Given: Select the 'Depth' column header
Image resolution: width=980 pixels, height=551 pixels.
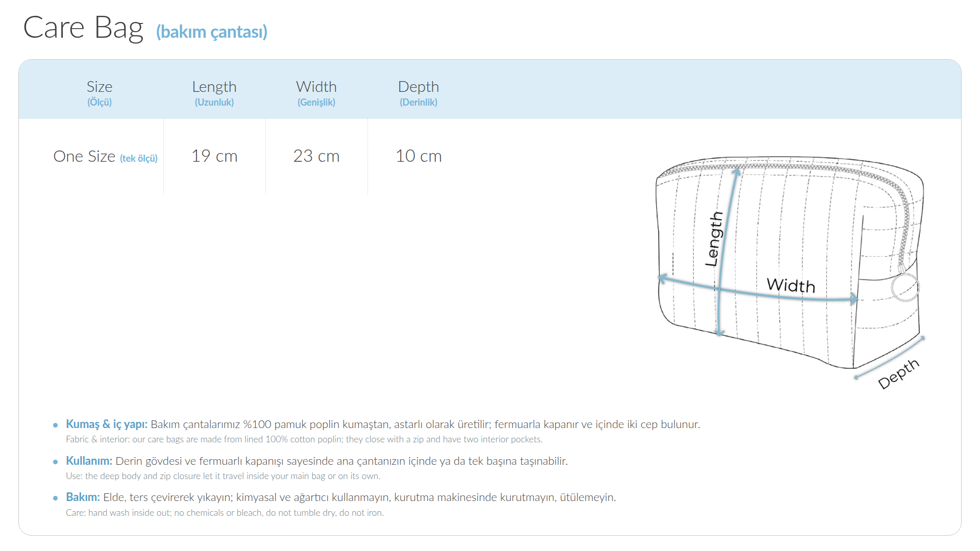Looking at the screenshot, I should tap(419, 87).
